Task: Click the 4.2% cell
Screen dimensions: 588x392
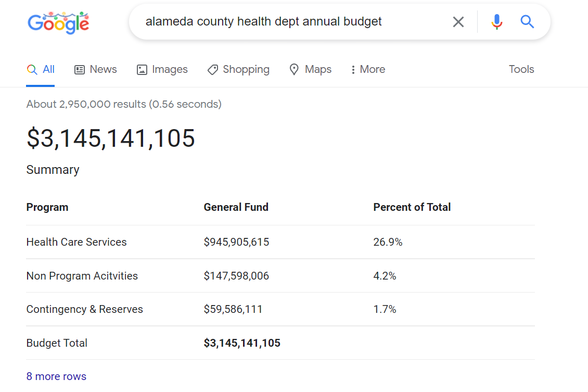Action: tap(385, 276)
